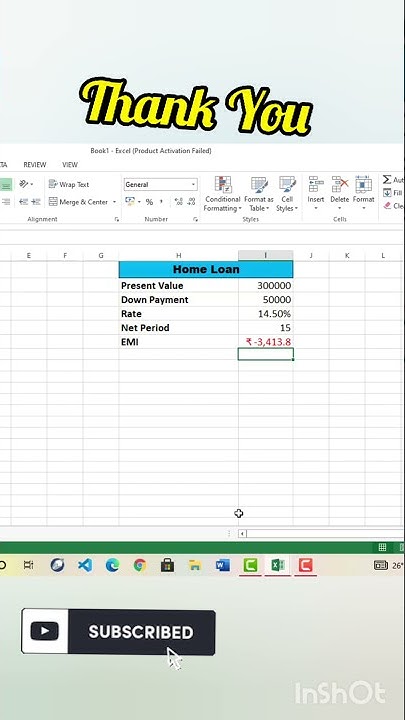405x720 pixels.
Task: Click the Excel icon on taskbar
Action: (278, 565)
